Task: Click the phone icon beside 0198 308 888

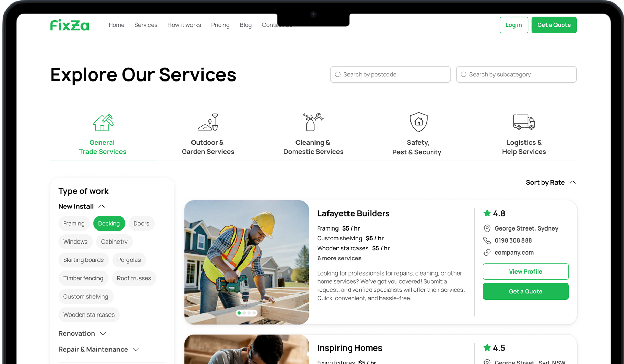Action: 487,240
